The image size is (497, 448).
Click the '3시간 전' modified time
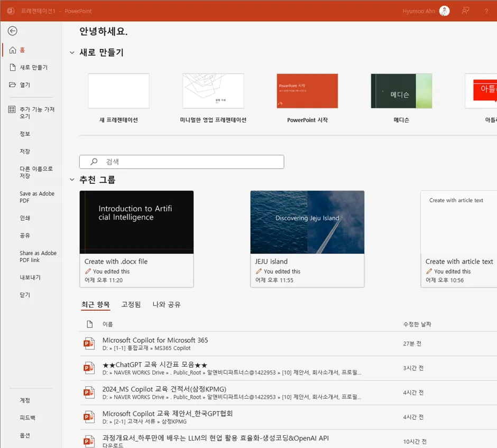tap(413, 368)
